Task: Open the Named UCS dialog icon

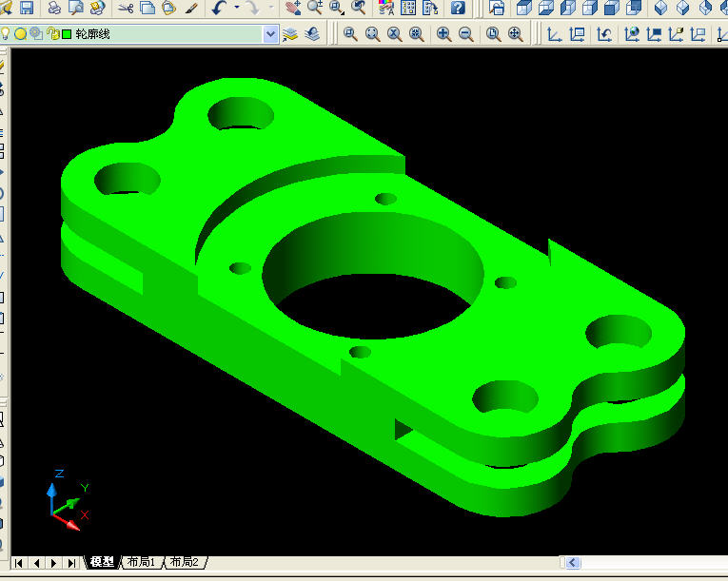Action: pyautogui.click(x=577, y=34)
